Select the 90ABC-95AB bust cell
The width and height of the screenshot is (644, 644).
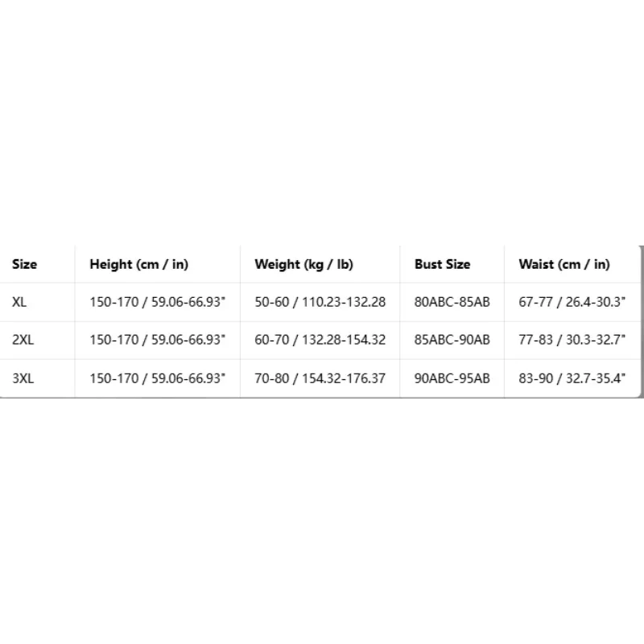(452, 378)
